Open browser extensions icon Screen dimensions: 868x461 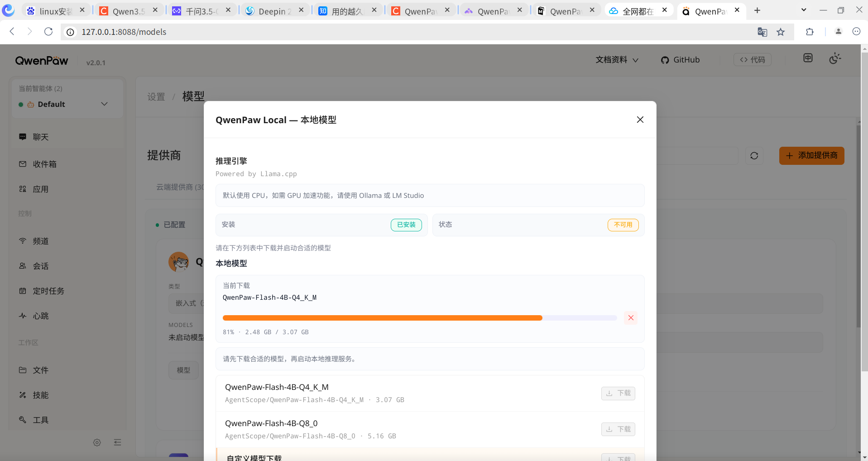810,32
